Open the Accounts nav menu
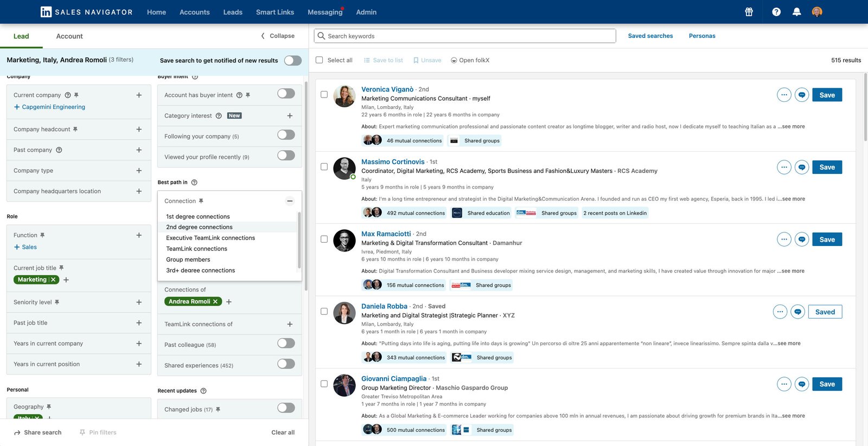This screenshot has height=446, width=868. pos(194,12)
